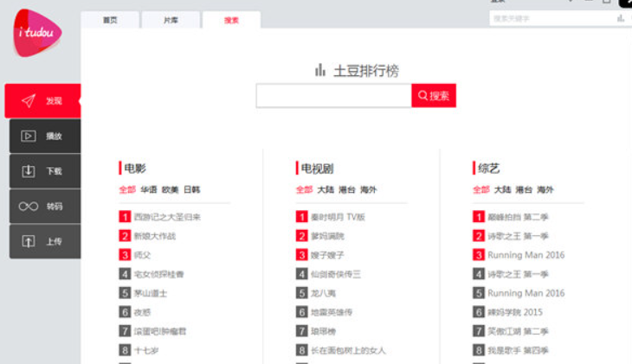Viewport: 632px width, 364px height.
Task: Open movie 十七岁 ranked eighth
Action: point(146,350)
